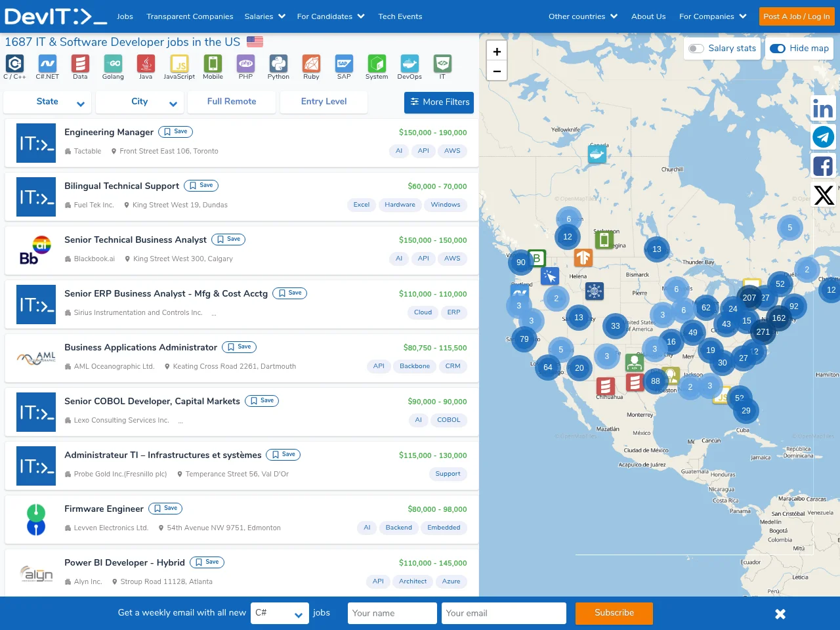This screenshot has height=630, width=840.
Task: Click the AWS tag on Engineering Manager
Action: point(452,151)
